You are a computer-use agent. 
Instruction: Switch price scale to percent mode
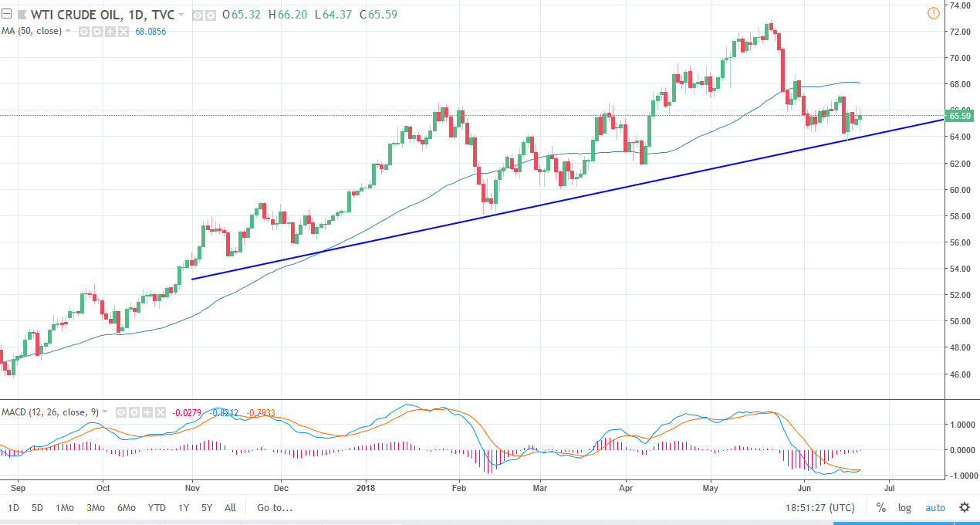click(880, 507)
